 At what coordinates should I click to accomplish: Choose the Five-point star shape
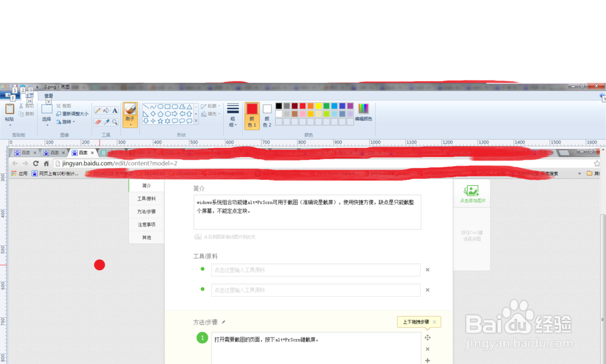pyautogui.click(x=160, y=121)
